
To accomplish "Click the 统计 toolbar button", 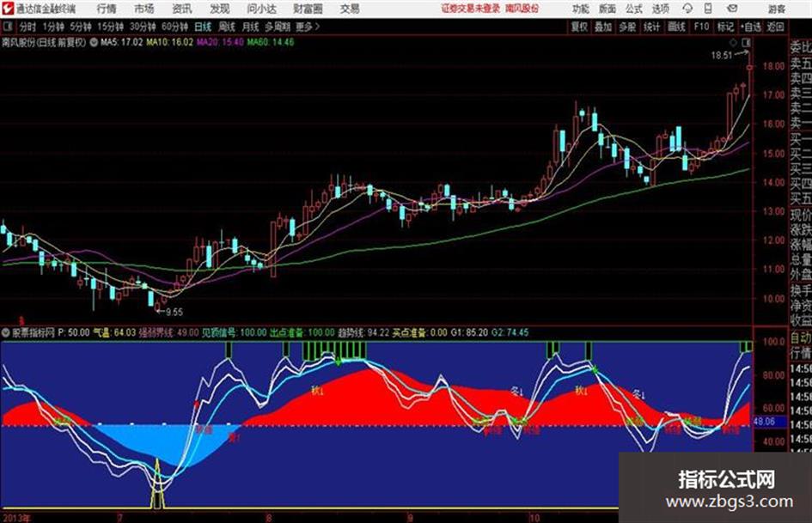I will pyautogui.click(x=651, y=27).
